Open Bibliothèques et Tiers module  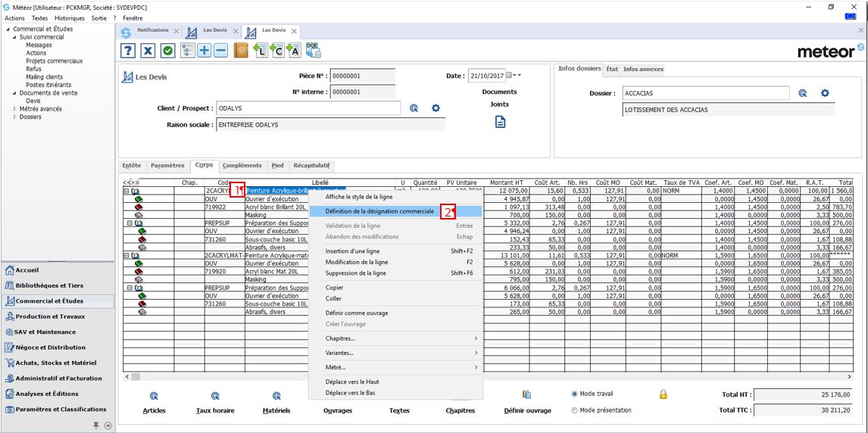[58, 286]
